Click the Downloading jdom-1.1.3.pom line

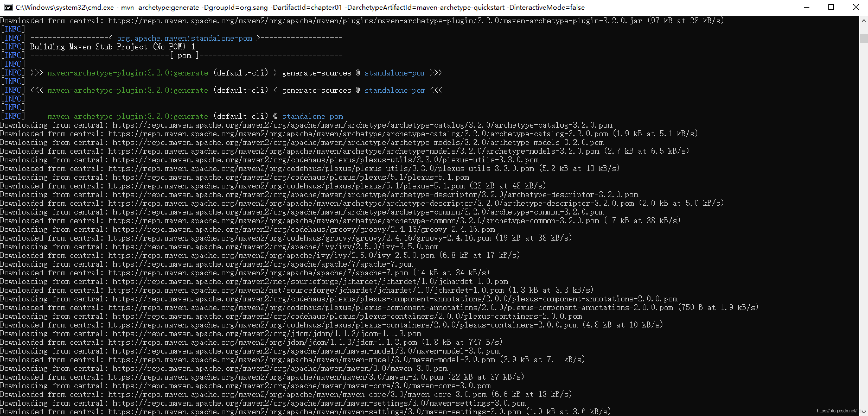click(210, 334)
